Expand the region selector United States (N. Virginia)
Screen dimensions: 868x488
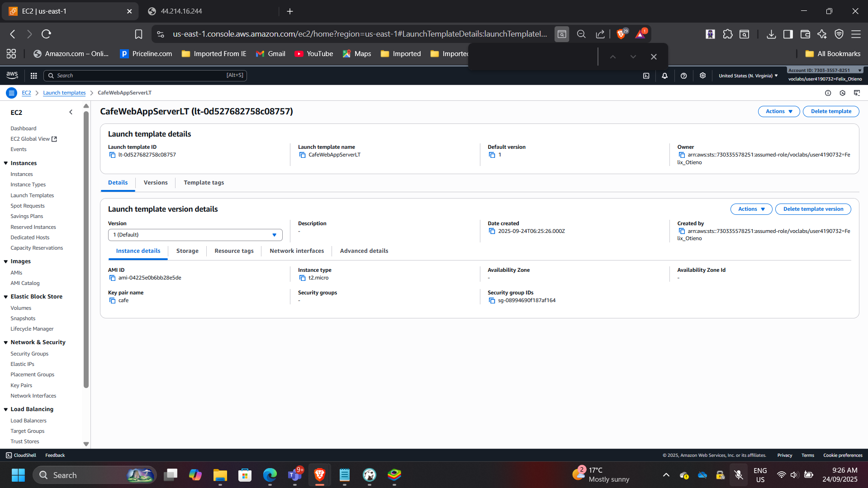[x=748, y=76]
